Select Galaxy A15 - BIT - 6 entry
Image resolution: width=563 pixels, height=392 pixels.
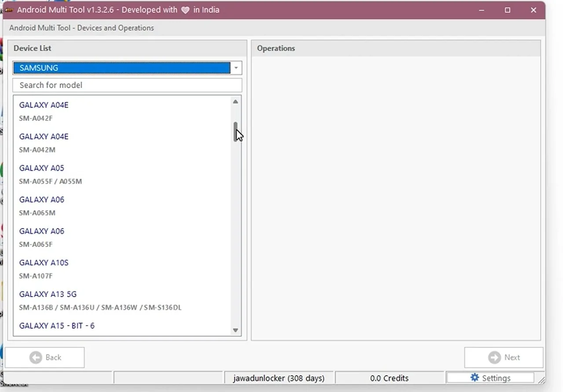[x=122, y=326]
